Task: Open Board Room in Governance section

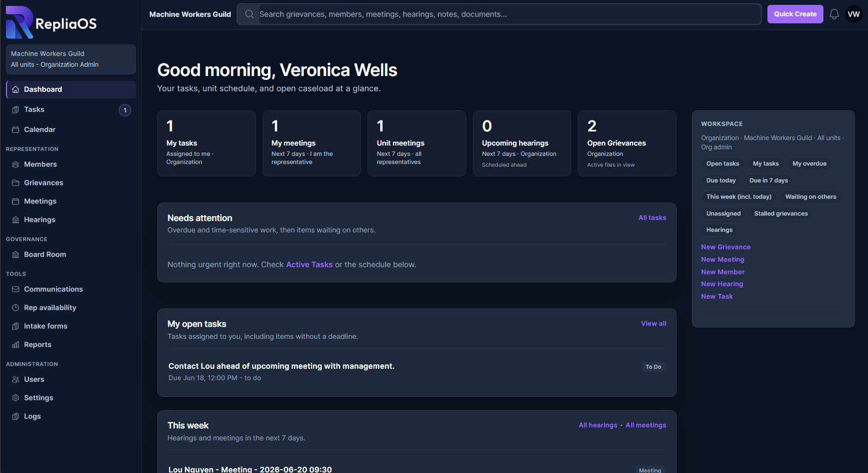Action: coord(71,255)
